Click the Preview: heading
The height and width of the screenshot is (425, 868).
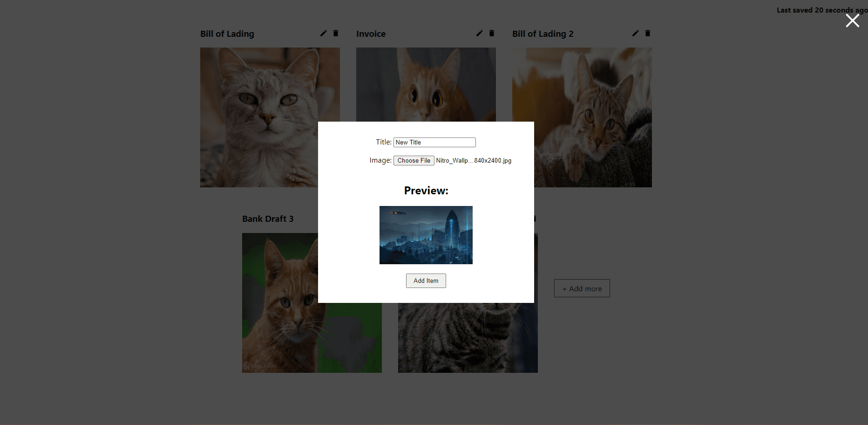pyautogui.click(x=426, y=191)
